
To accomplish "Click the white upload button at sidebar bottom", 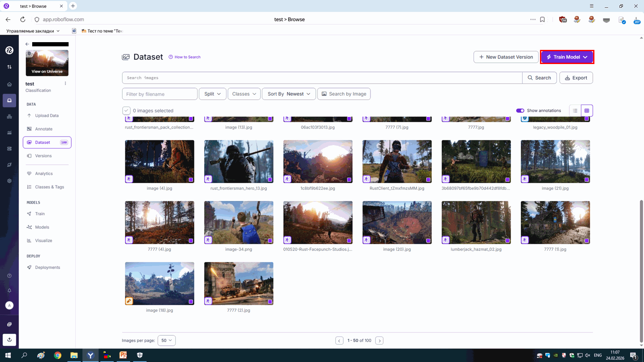I will point(9,340).
